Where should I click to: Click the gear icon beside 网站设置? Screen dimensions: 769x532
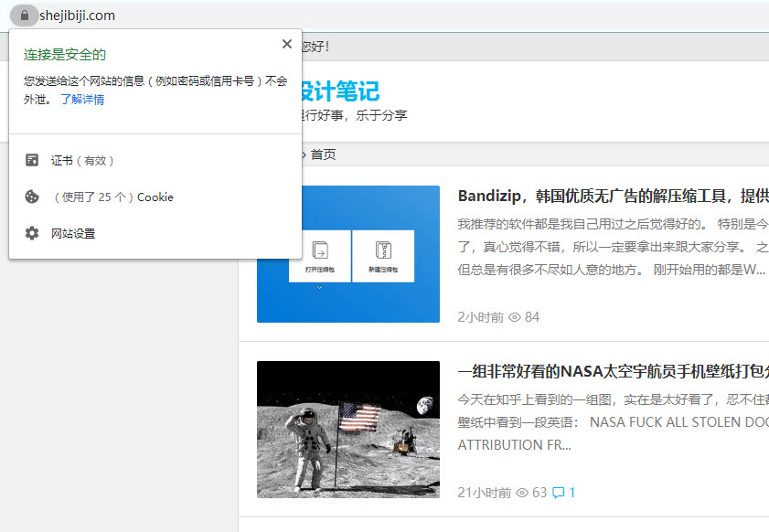(32, 232)
